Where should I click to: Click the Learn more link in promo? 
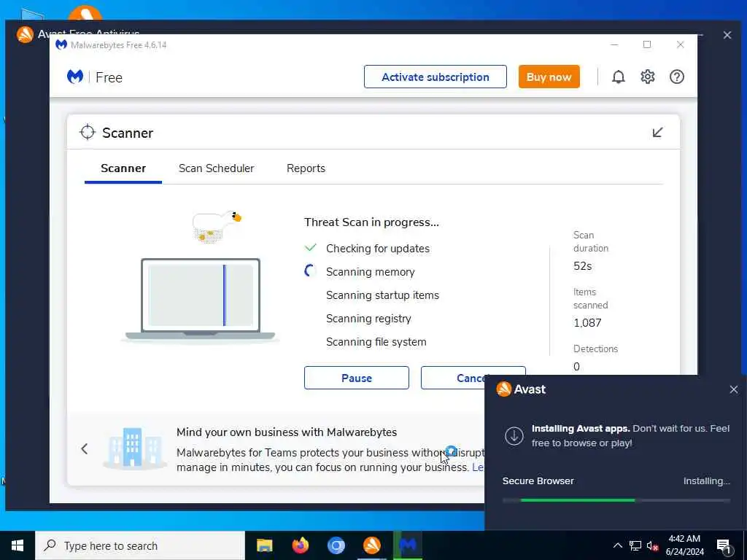point(478,467)
